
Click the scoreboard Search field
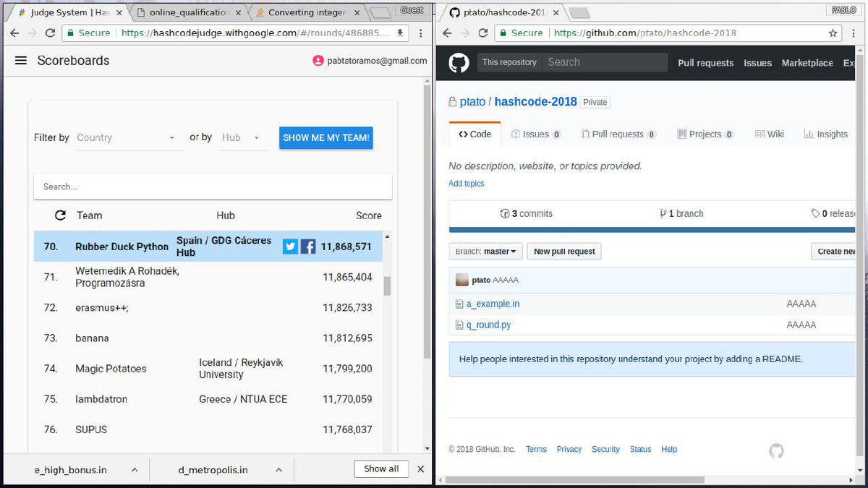(x=213, y=187)
